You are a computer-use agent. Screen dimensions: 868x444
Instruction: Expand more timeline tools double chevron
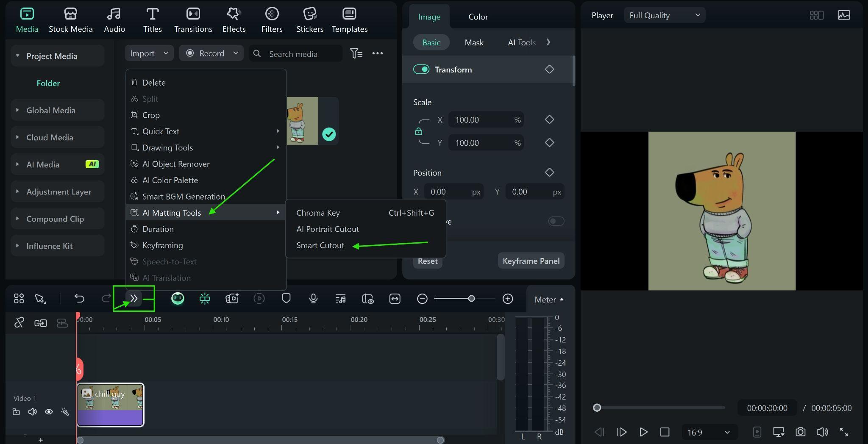pyautogui.click(x=134, y=299)
